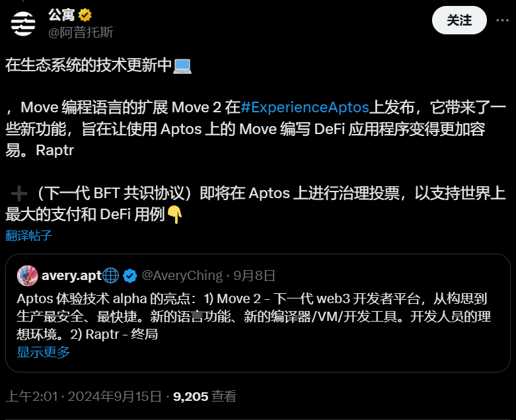Open the three-dot more options menu
Screen dimensions: 516x420
pyautogui.click(x=502, y=20)
